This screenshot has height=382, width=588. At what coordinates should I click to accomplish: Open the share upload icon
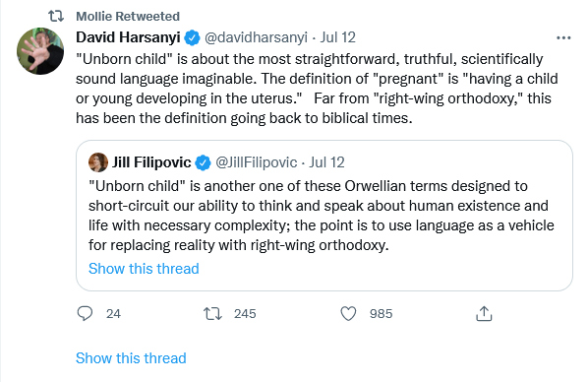pyautogui.click(x=484, y=314)
